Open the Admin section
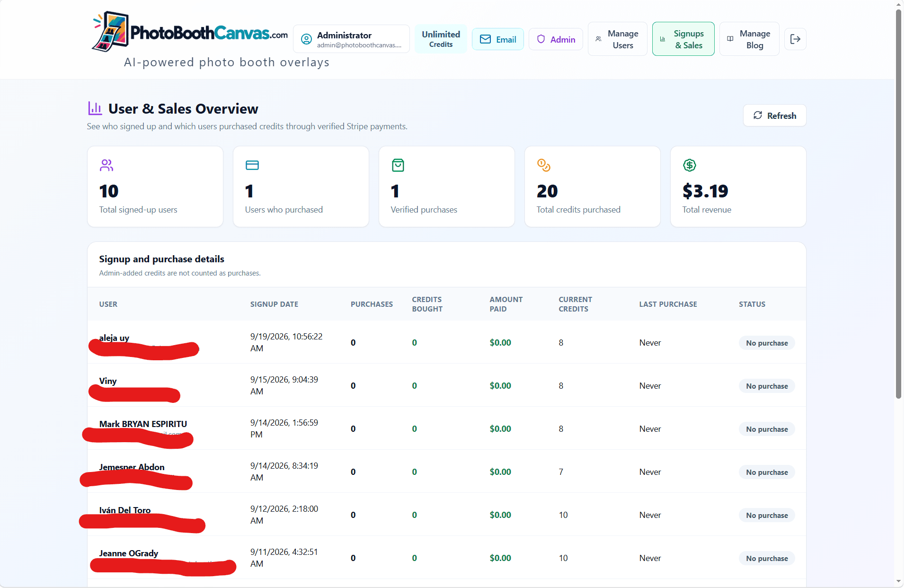 click(x=556, y=39)
